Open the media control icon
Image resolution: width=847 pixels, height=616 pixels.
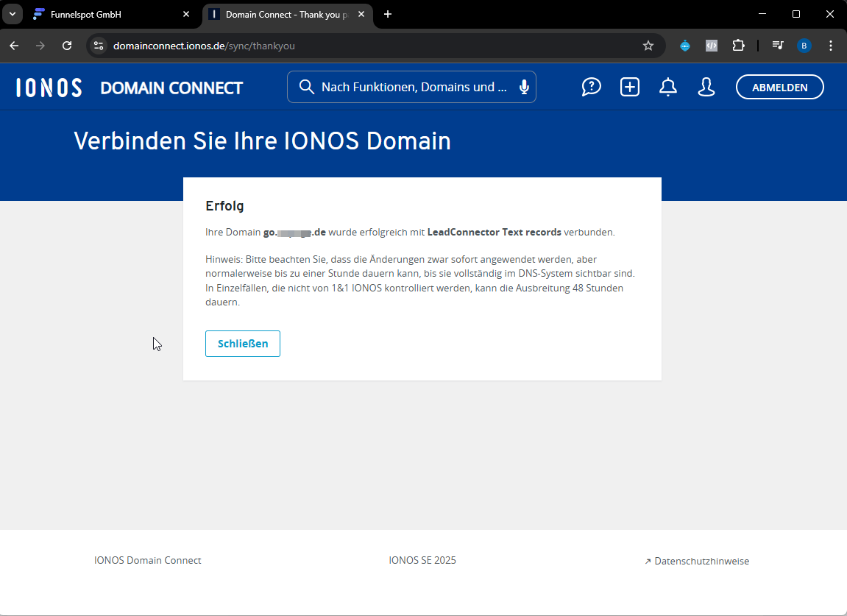click(x=778, y=46)
